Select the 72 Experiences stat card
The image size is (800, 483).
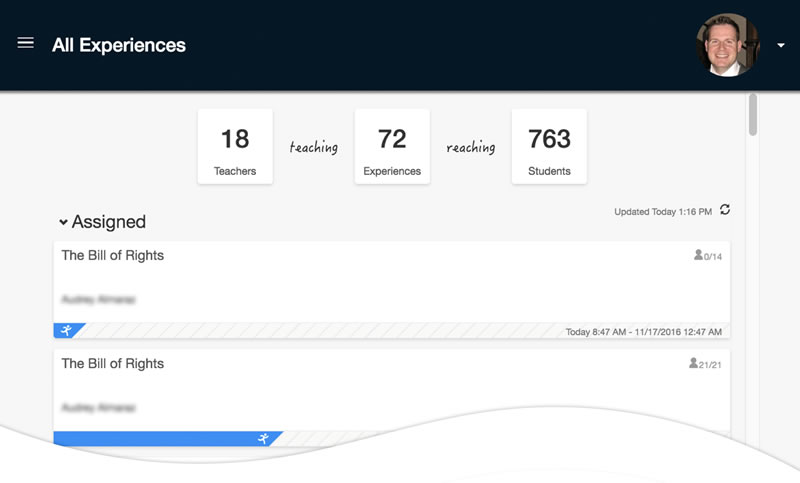(x=392, y=146)
